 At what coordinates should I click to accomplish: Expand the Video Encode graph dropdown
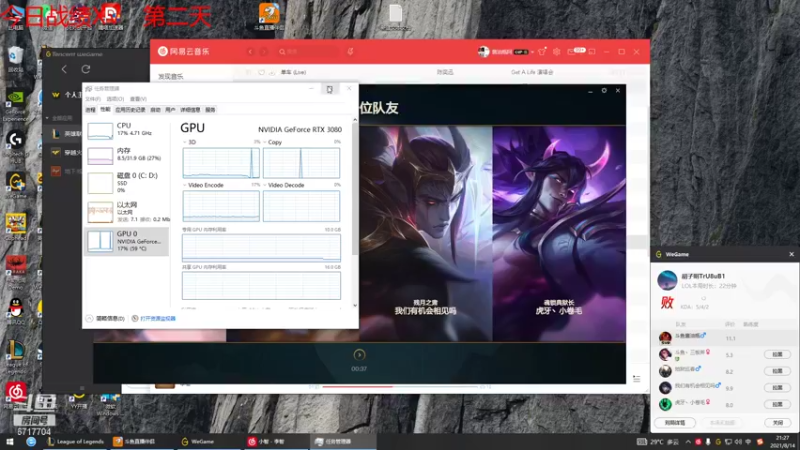click(x=185, y=185)
